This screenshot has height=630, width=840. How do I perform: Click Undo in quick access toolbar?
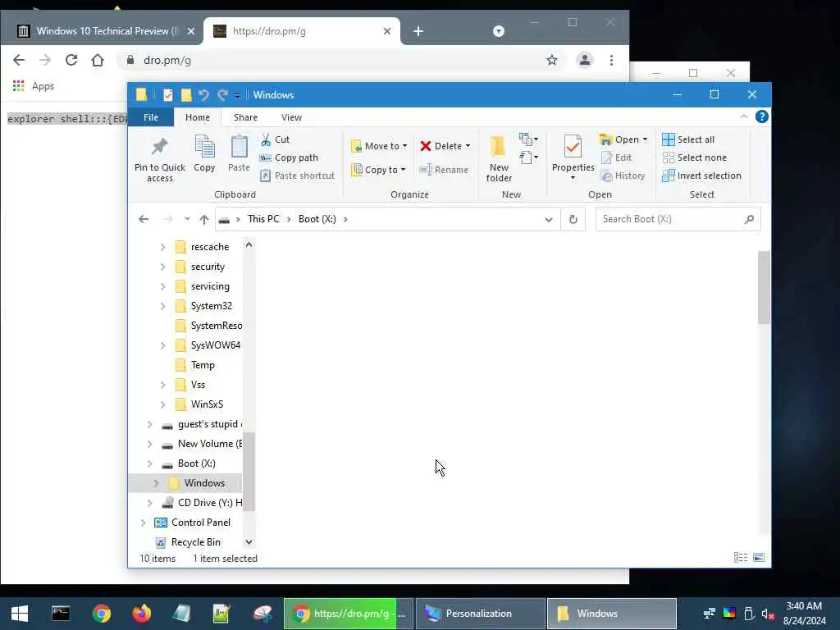pos(203,95)
